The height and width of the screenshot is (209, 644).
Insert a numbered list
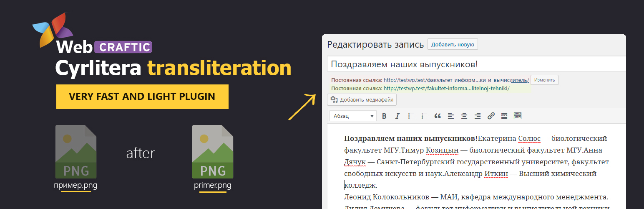pyautogui.click(x=424, y=116)
